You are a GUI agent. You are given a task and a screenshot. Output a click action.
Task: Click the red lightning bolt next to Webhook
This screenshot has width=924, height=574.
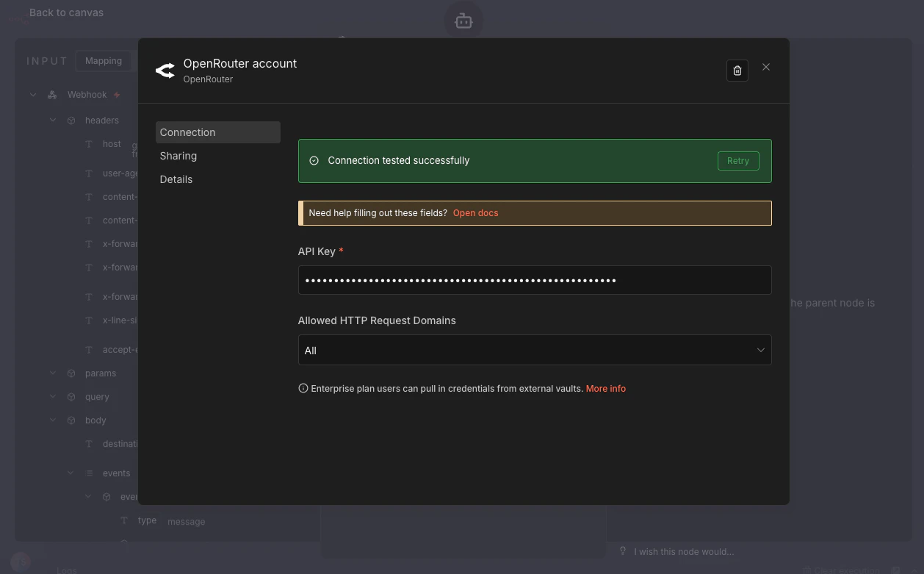[117, 95]
